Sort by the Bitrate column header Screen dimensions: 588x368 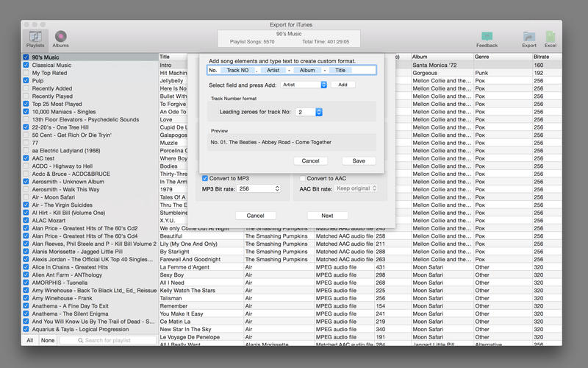[x=547, y=57]
